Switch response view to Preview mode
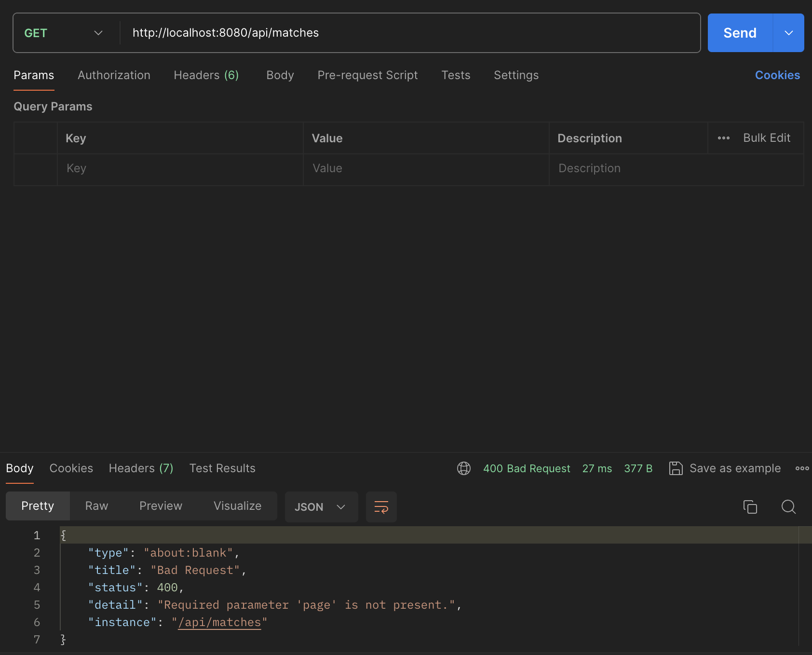This screenshot has width=812, height=655. [161, 506]
